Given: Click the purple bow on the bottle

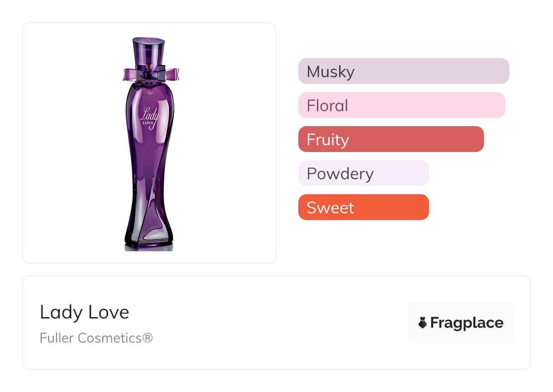Looking at the screenshot, I should click(151, 73).
